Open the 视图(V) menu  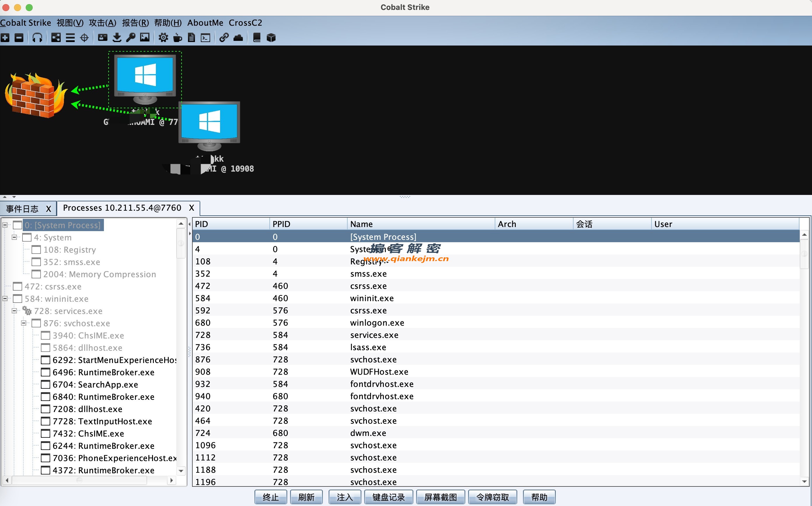coord(70,23)
